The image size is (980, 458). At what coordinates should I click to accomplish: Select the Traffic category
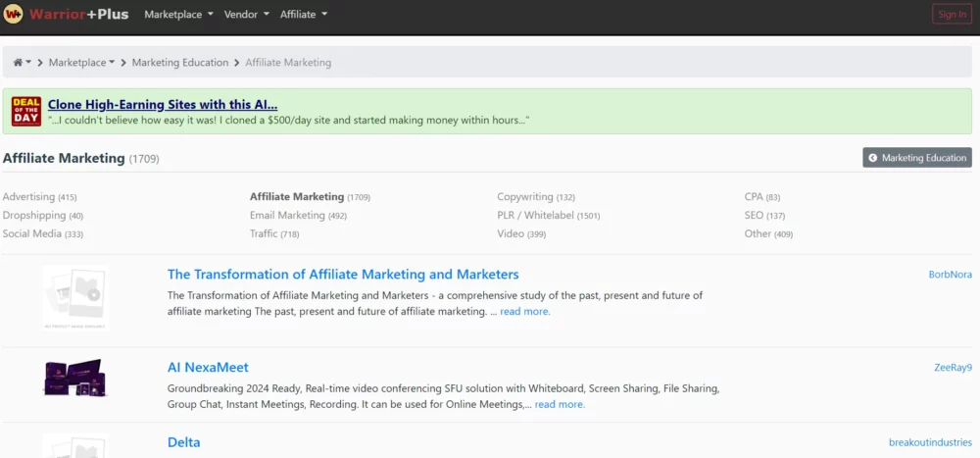pos(274,234)
